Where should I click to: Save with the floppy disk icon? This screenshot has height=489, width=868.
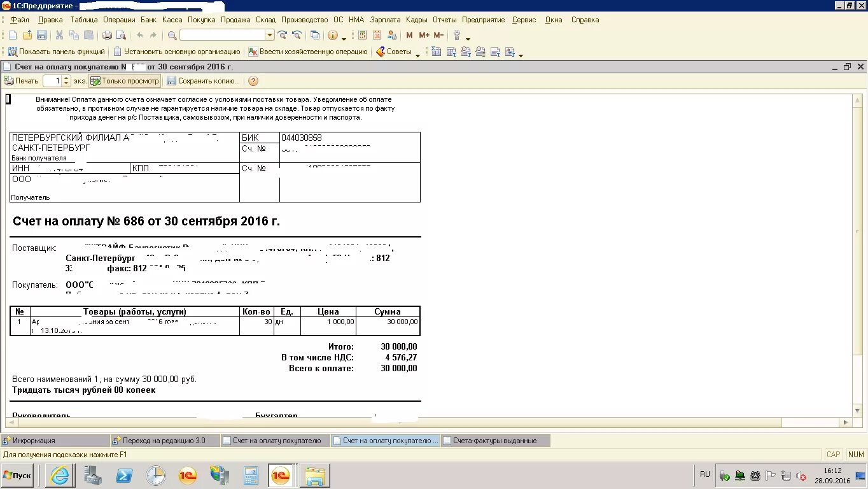42,36
